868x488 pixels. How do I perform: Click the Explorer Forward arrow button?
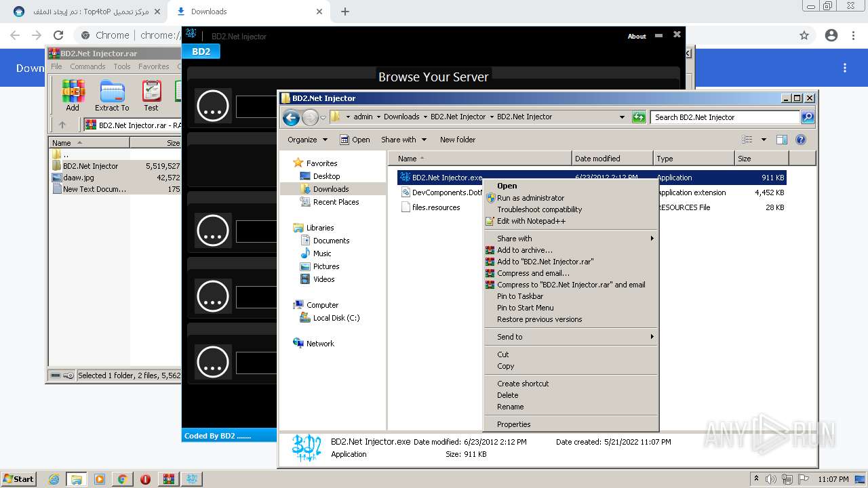click(x=310, y=118)
